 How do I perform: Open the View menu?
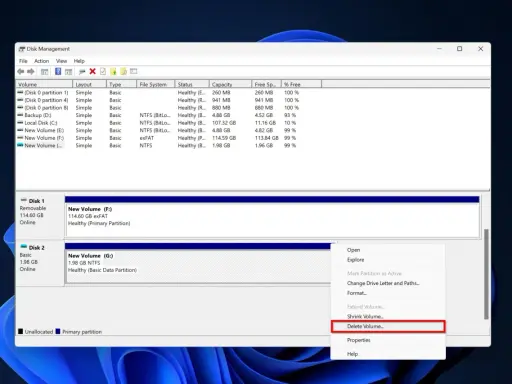point(61,61)
